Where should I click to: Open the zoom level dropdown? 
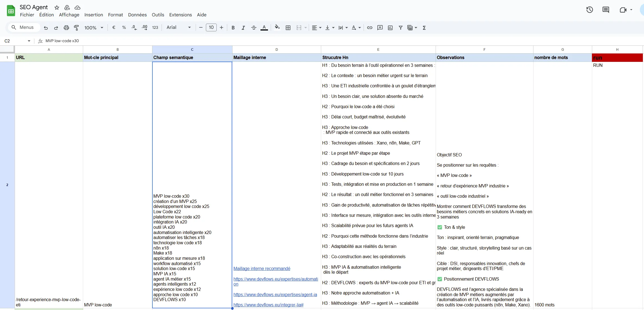tap(93, 27)
